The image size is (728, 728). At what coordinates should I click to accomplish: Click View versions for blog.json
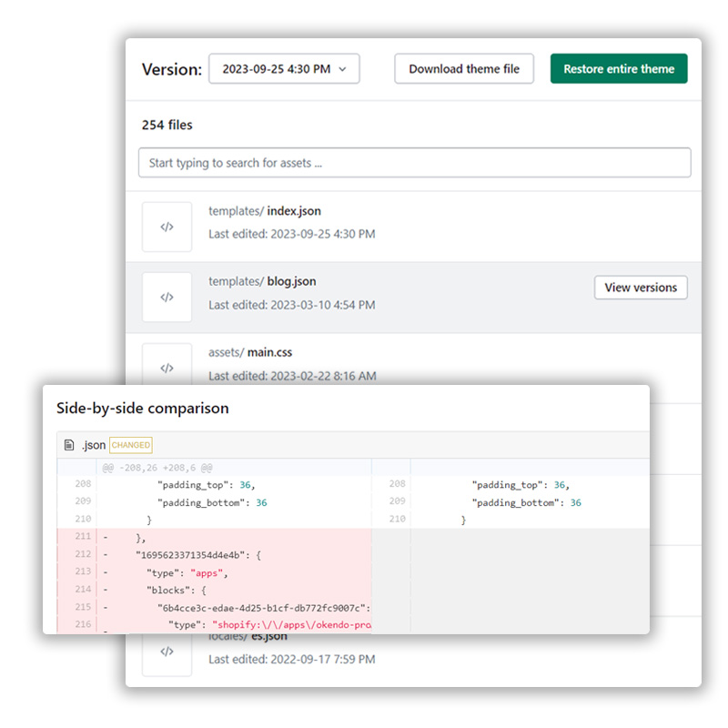641,288
